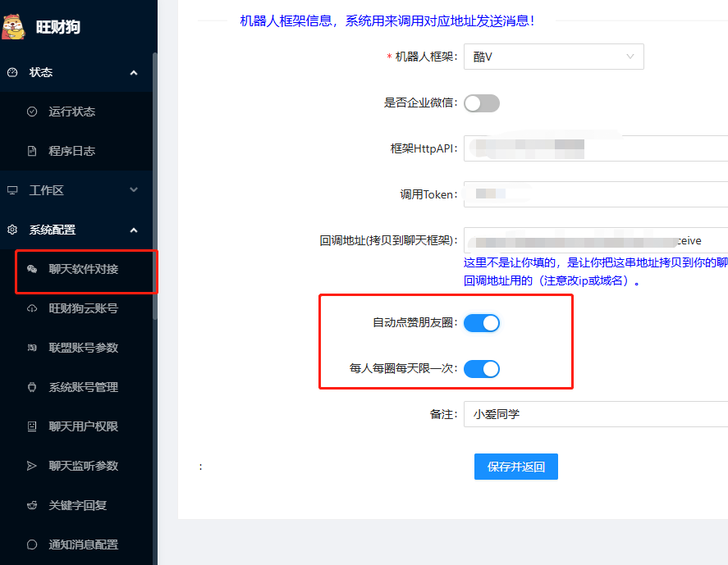Viewport: 728px width, 565px height.
Task: Open 通知消息配置 menu item
Action: (83, 544)
